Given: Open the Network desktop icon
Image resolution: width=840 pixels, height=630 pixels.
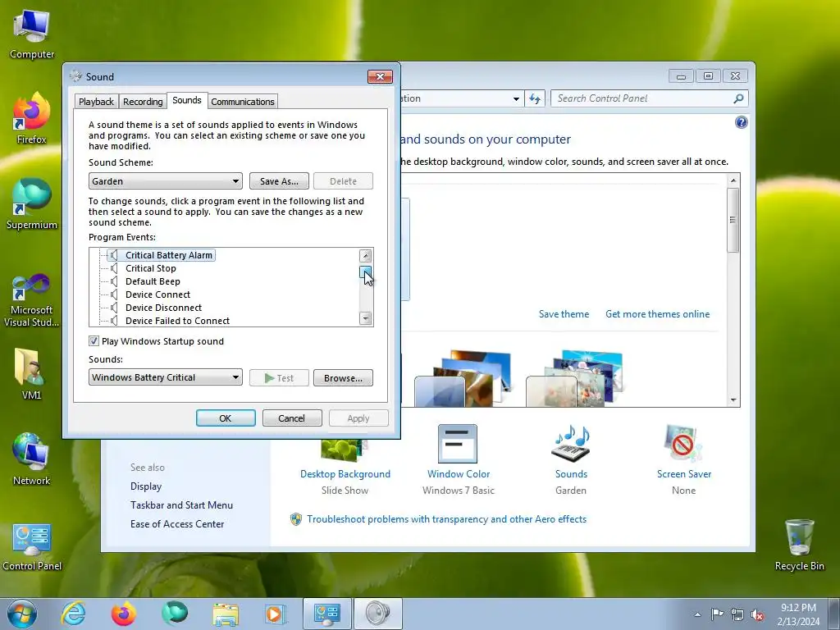Looking at the screenshot, I should pos(32,459).
